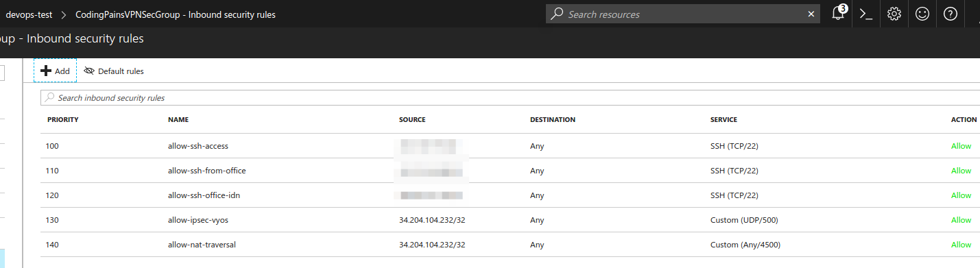Click Allow action of allow-ssh-access
The image size is (980, 268).
[x=961, y=146]
